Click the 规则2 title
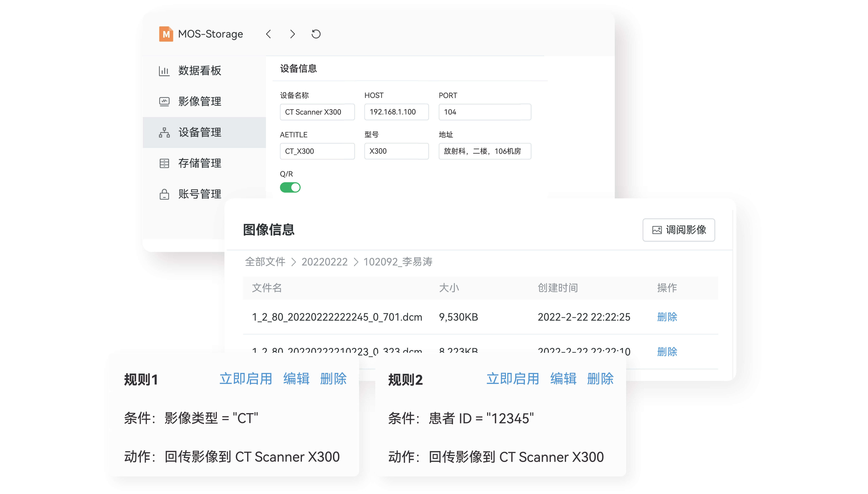Viewport: 868px width, 494px height. pyautogui.click(x=405, y=380)
